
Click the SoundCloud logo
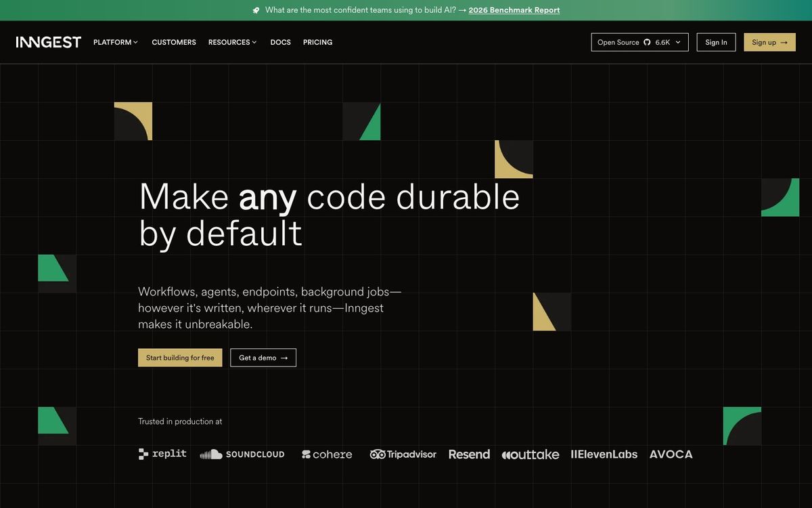[242, 454]
